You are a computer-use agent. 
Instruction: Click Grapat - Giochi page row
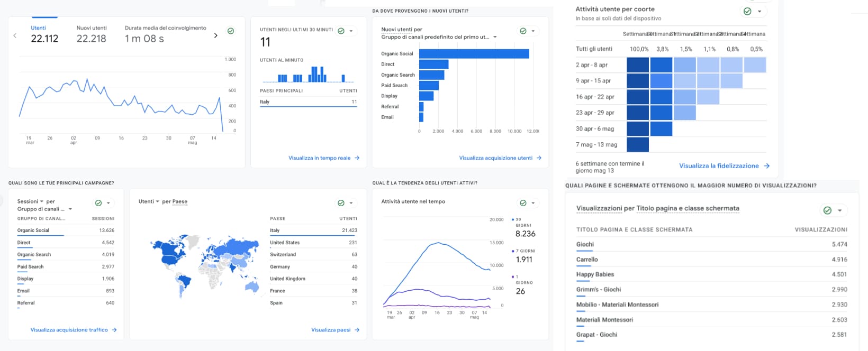coord(711,335)
